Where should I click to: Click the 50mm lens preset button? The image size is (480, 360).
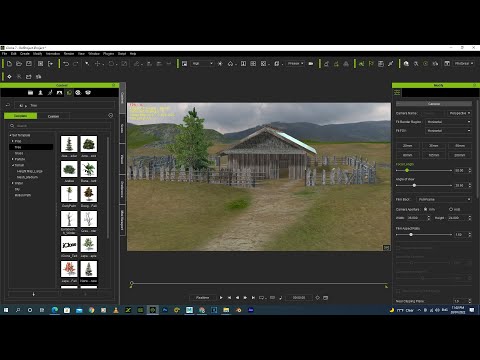(x=460, y=146)
